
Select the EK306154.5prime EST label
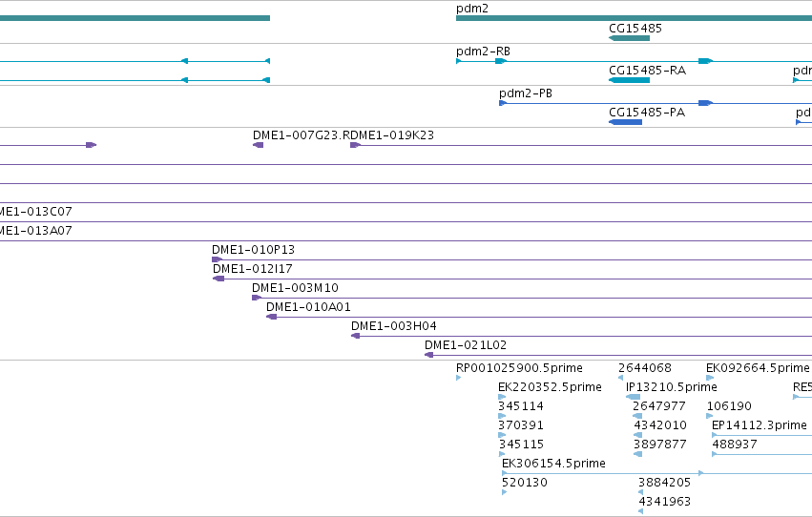(x=553, y=464)
